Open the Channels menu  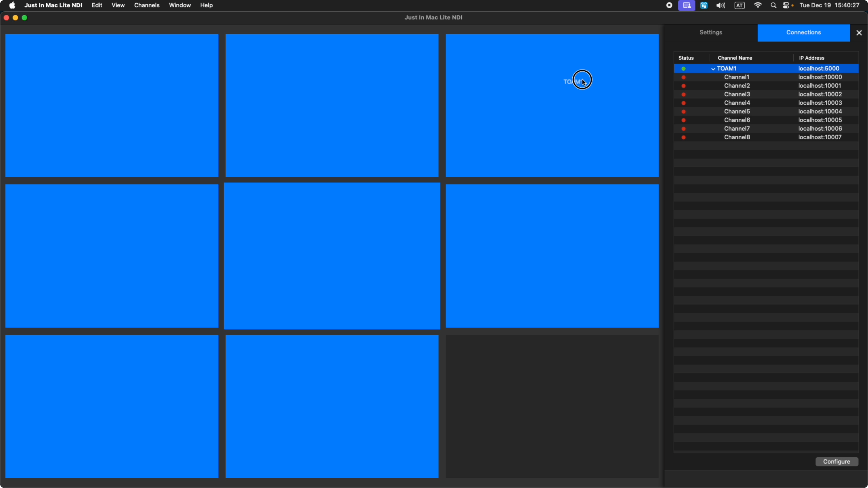(146, 5)
